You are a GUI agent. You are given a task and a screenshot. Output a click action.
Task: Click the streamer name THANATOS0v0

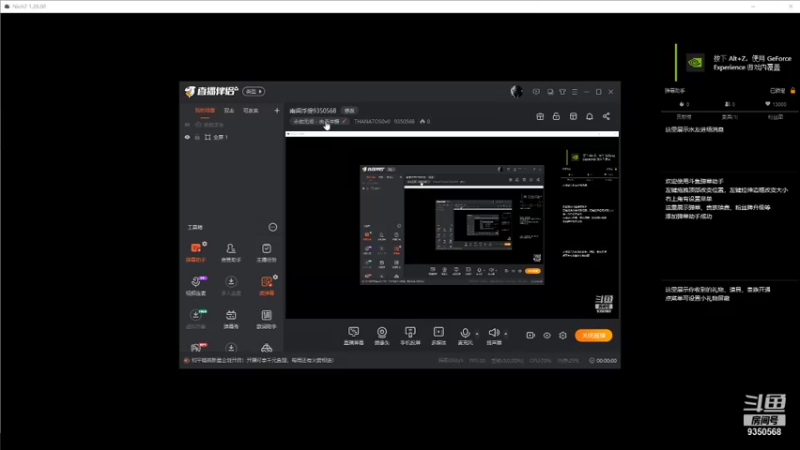click(372, 121)
